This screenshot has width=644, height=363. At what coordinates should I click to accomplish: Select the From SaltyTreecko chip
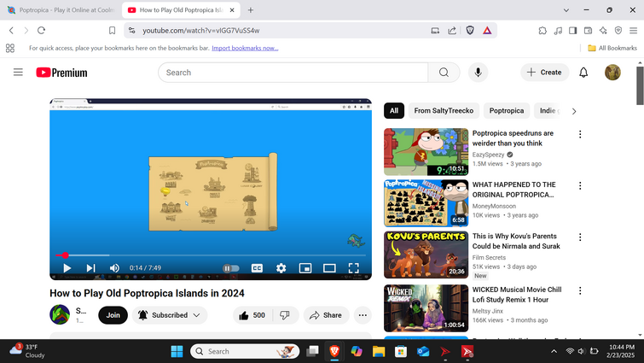[444, 110]
